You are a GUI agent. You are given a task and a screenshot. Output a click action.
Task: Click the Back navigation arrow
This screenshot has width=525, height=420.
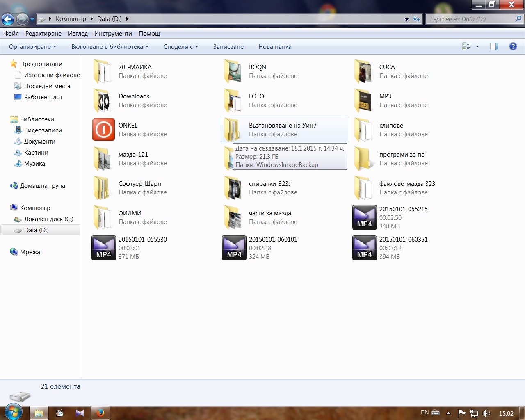pyautogui.click(x=8, y=19)
